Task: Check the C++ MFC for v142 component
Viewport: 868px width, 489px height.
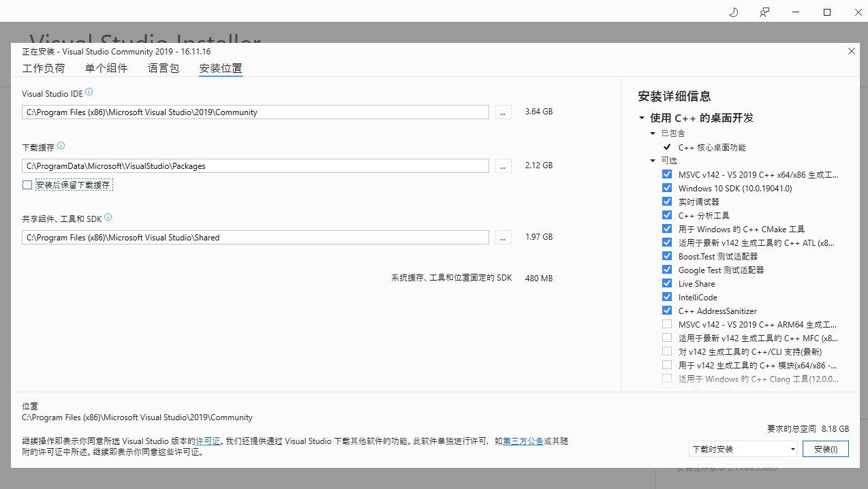Action: (667, 338)
